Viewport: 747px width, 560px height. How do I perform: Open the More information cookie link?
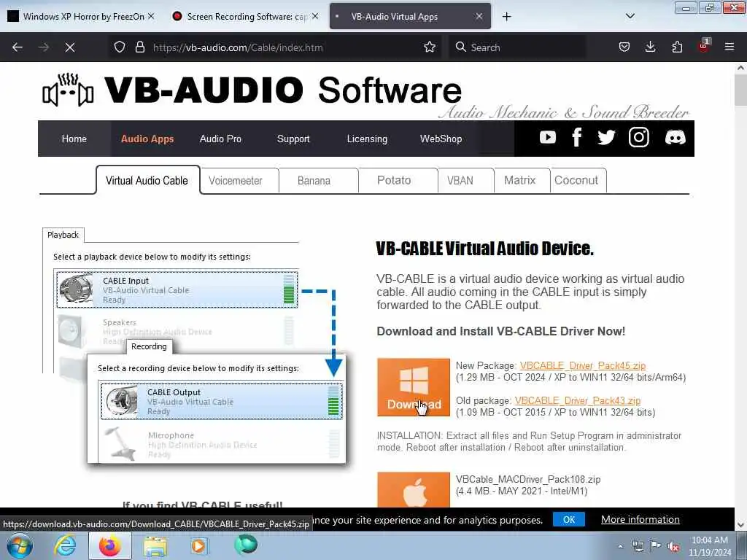(x=640, y=519)
